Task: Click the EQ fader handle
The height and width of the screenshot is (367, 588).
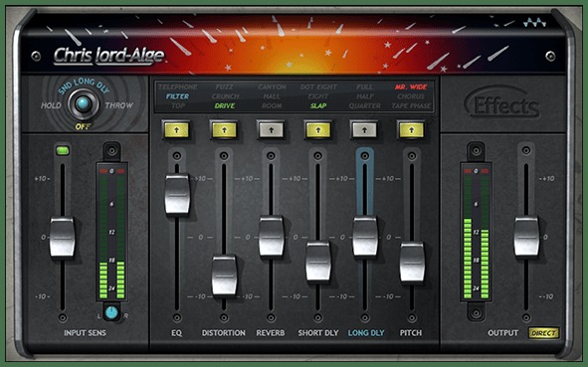Action: (x=177, y=194)
